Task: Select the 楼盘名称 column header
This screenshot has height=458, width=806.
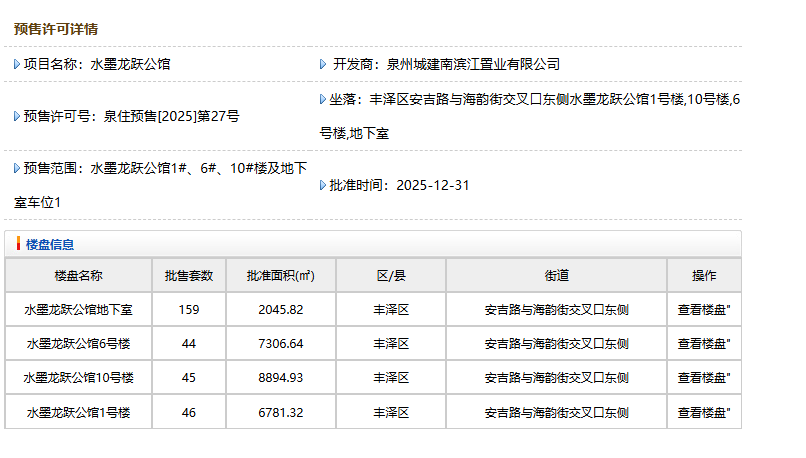Action: 78,276
